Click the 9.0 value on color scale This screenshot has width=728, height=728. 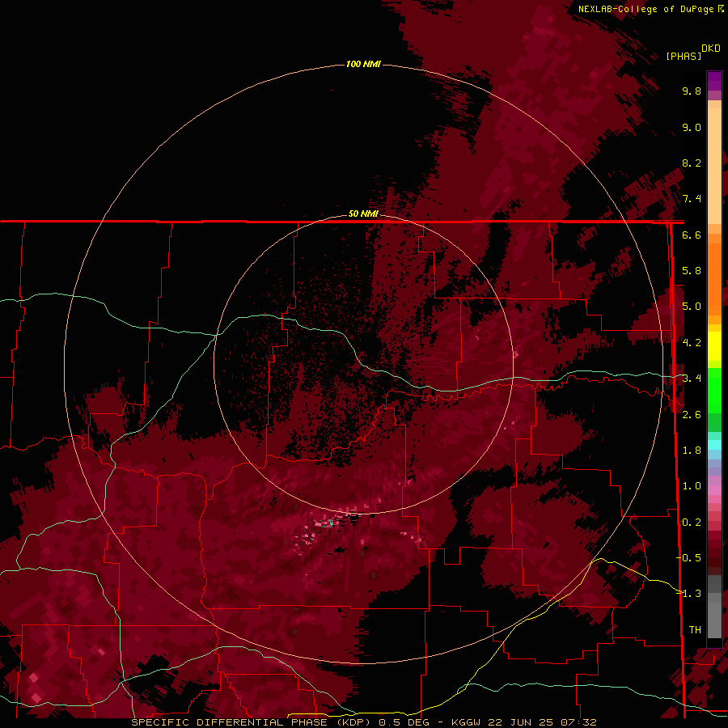pos(692,127)
